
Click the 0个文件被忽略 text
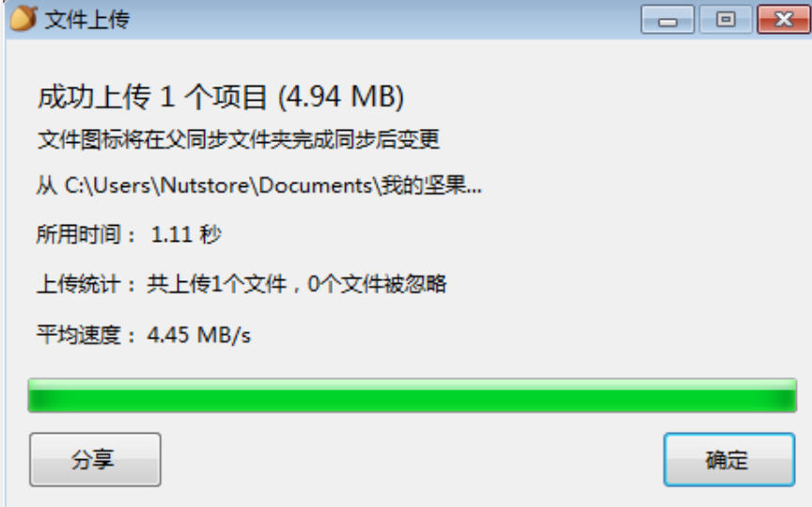(377, 284)
